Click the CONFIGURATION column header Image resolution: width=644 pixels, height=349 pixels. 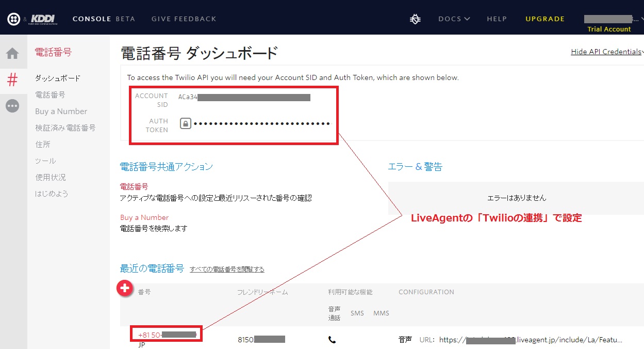pyautogui.click(x=426, y=292)
